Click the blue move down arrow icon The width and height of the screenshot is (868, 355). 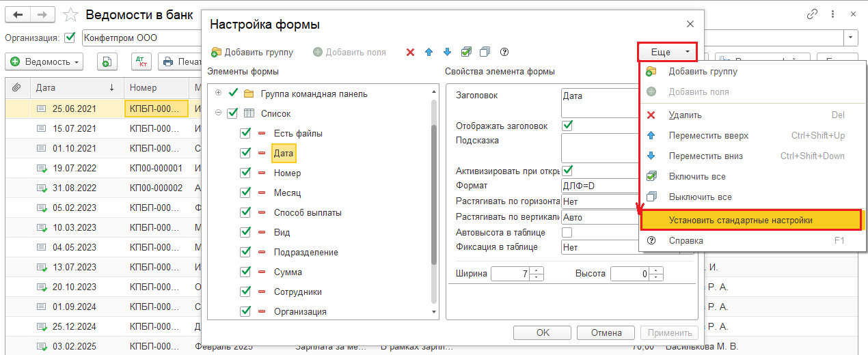click(448, 52)
